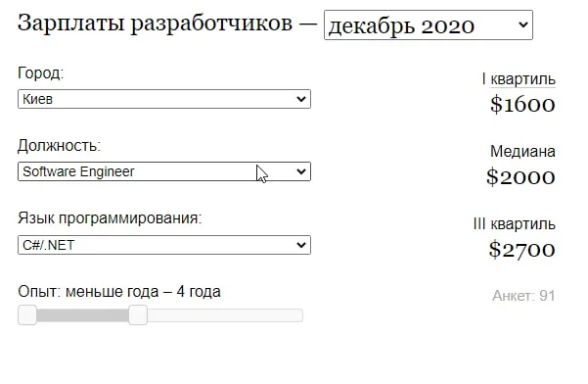Click the chevron arrow of the Киев dropdown
This screenshot has width=588, height=384.
tap(300, 99)
